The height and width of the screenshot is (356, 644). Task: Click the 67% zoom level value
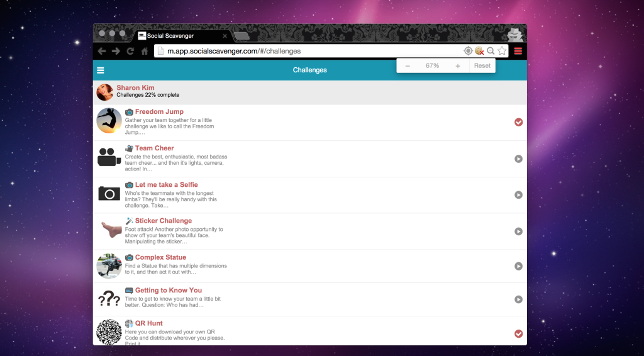pyautogui.click(x=433, y=65)
